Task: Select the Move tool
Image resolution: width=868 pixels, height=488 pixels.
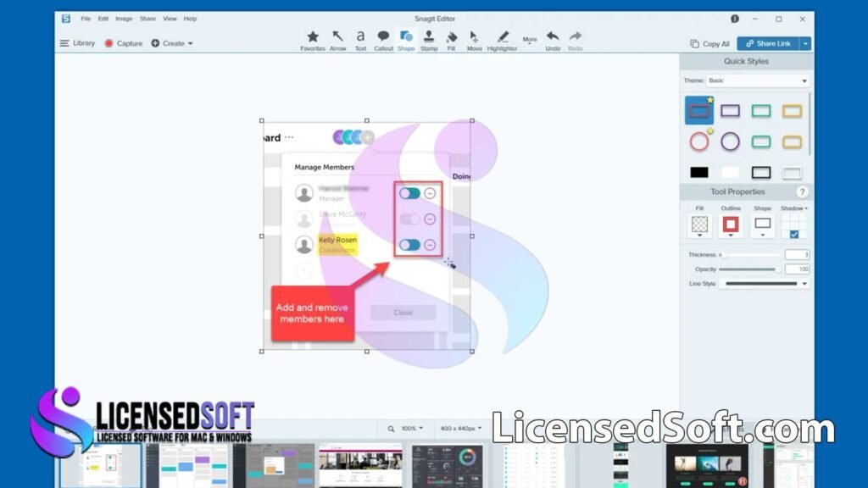Action: pyautogui.click(x=474, y=41)
